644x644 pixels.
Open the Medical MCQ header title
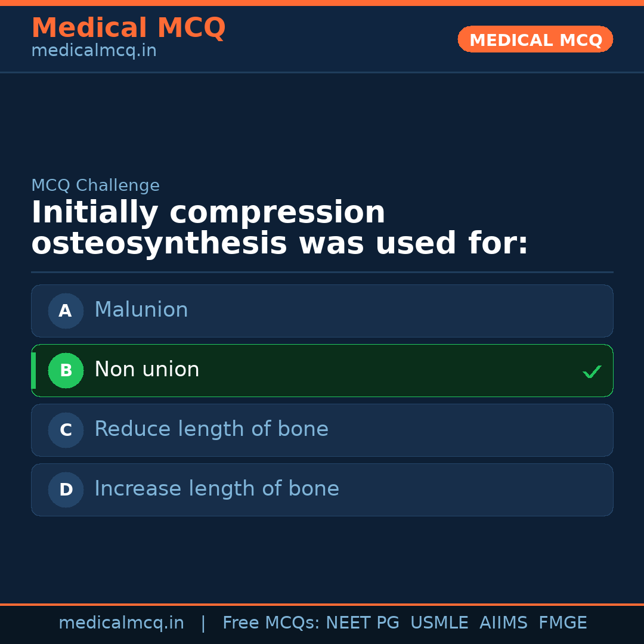(128, 28)
